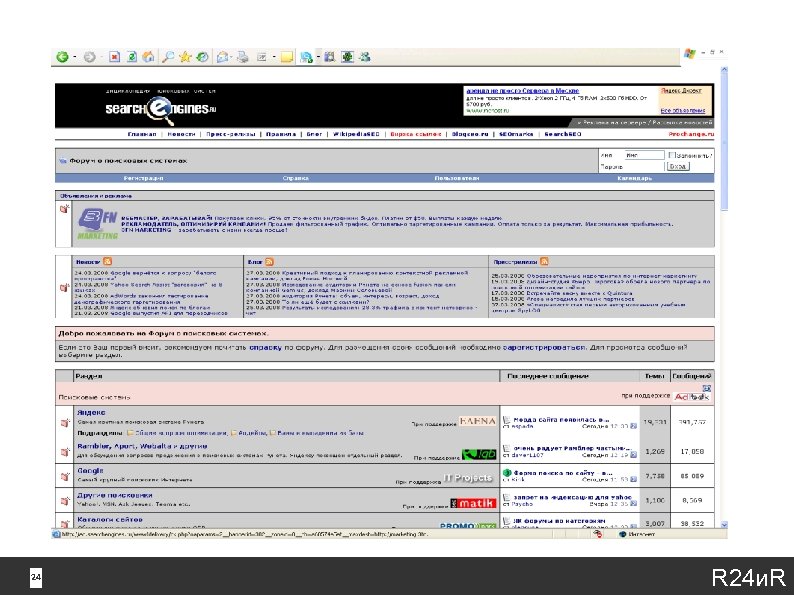This screenshot has height=595, width=794.
Task: Click the IT Projects sponsor banner
Action: tap(468, 478)
